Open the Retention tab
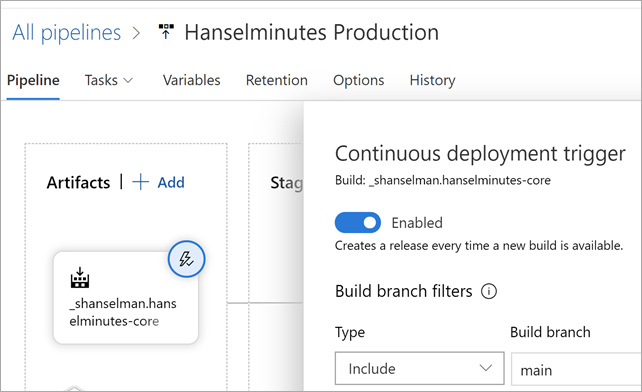The height and width of the screenshot is (392, 642). pyautogui.click(x=277, y=80)
